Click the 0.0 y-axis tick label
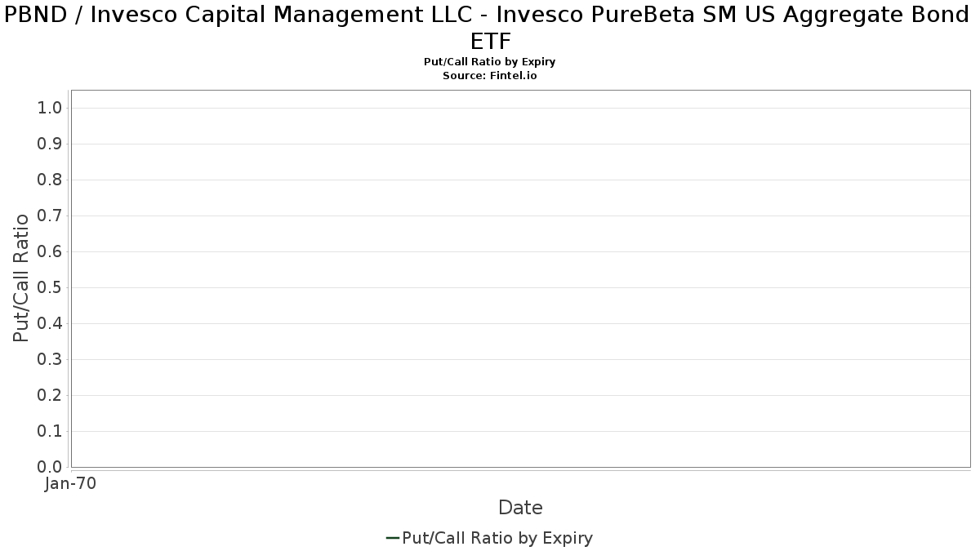The image size is (980, 551). tap(50, 468)
